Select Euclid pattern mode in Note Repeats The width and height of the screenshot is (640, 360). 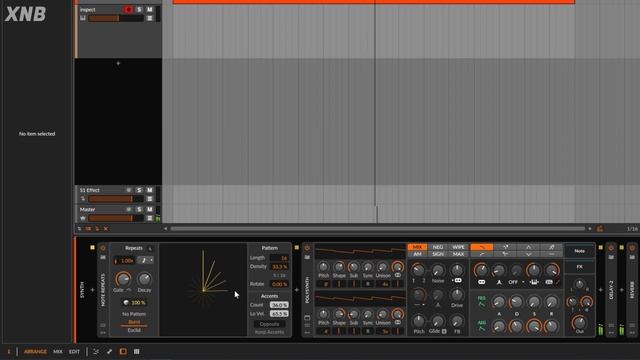point(134,330)
